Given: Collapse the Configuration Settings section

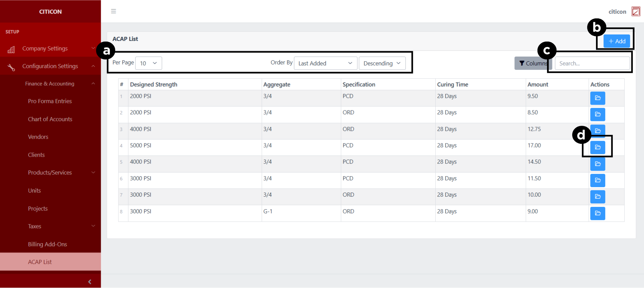Looking at the screenshot, I should [x=50, y=66].
